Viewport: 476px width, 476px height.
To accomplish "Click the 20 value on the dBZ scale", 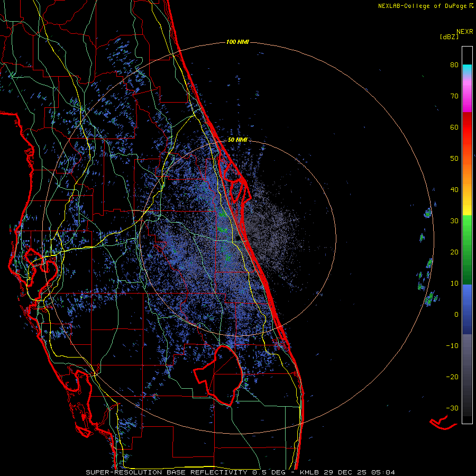I will click(x=454, y=252).
